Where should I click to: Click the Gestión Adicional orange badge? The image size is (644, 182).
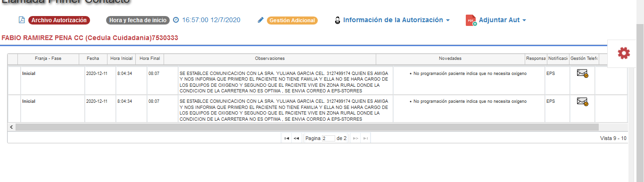click(x=292, y=21)
